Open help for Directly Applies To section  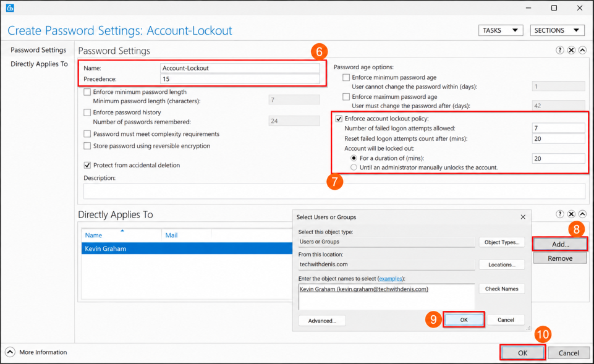[559, 214]
